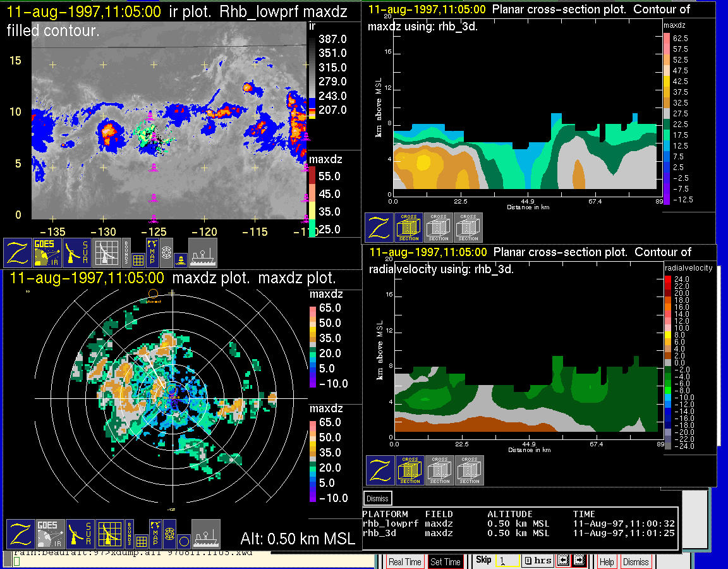Click the GOES IR satellite icon in top panel

coord(47,252)
